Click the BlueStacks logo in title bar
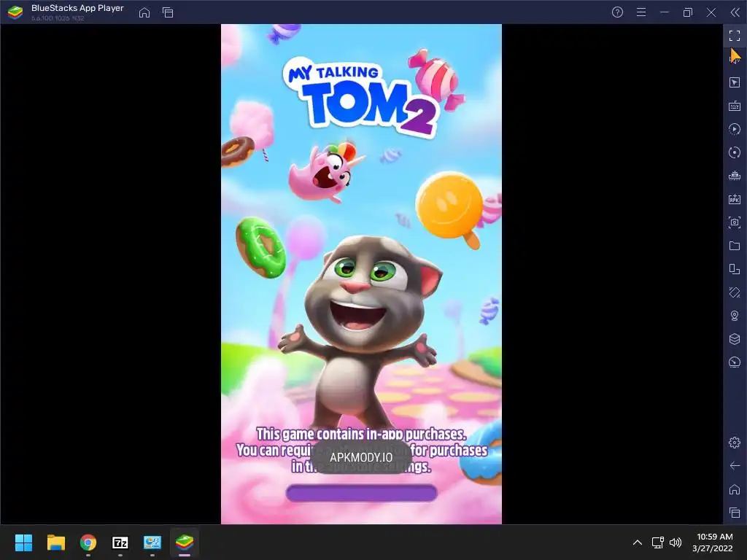 [15, 12]
